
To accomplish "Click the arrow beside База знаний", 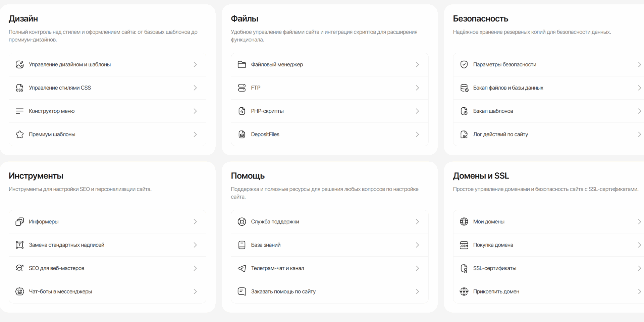I will [x=417, y=245].
